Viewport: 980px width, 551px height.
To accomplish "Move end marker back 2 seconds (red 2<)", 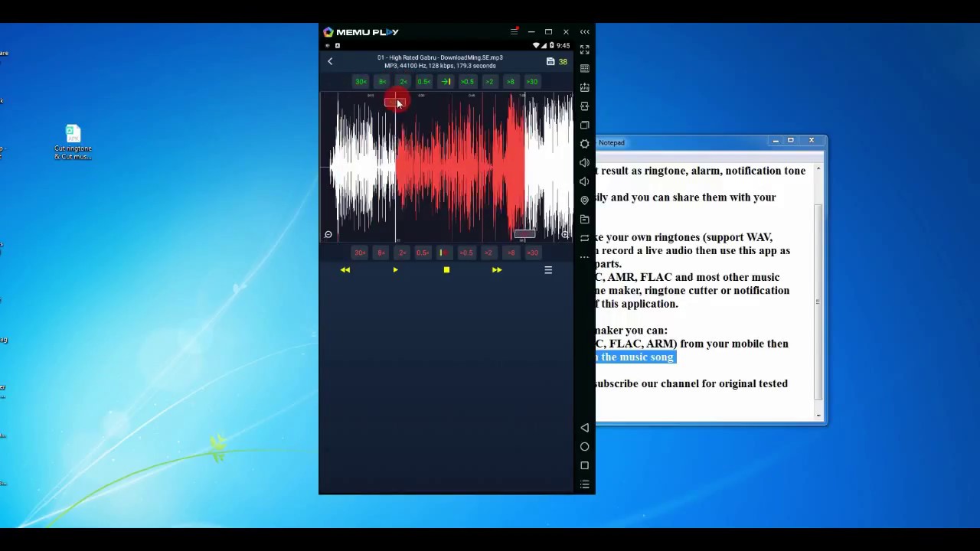I will [x=403, y=253].
